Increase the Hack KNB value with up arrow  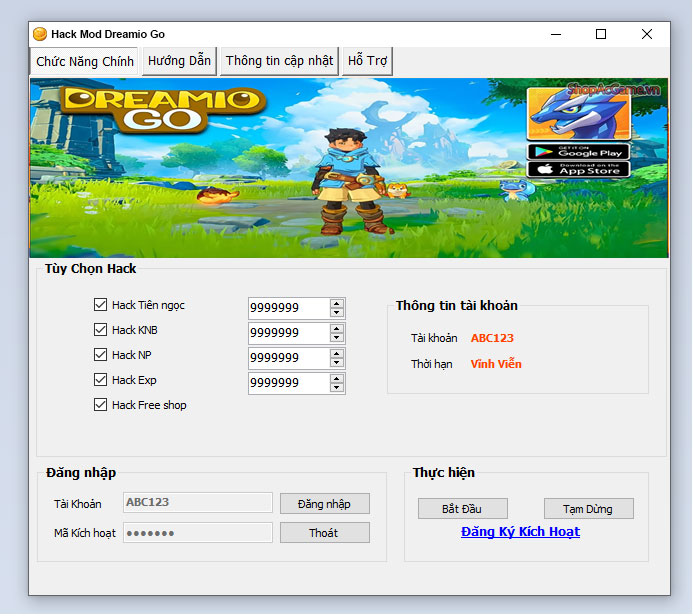(337, 329)
